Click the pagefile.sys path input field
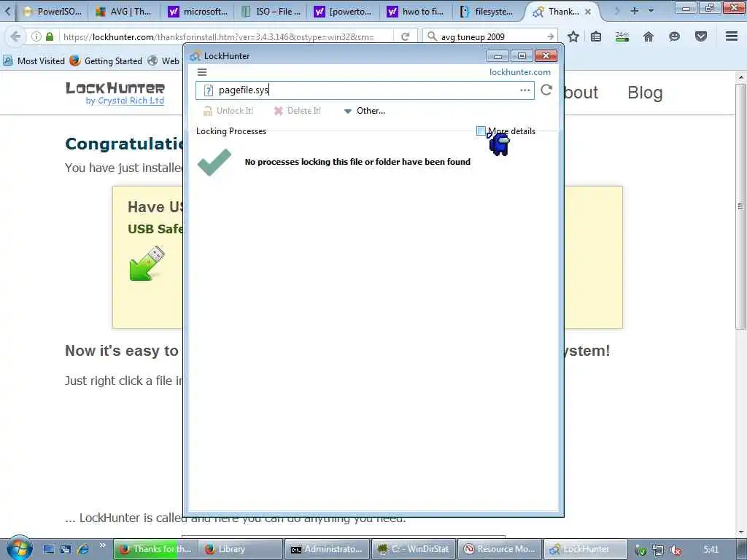The height and width of the screenshot is (560, 747). tap(365, 90)
